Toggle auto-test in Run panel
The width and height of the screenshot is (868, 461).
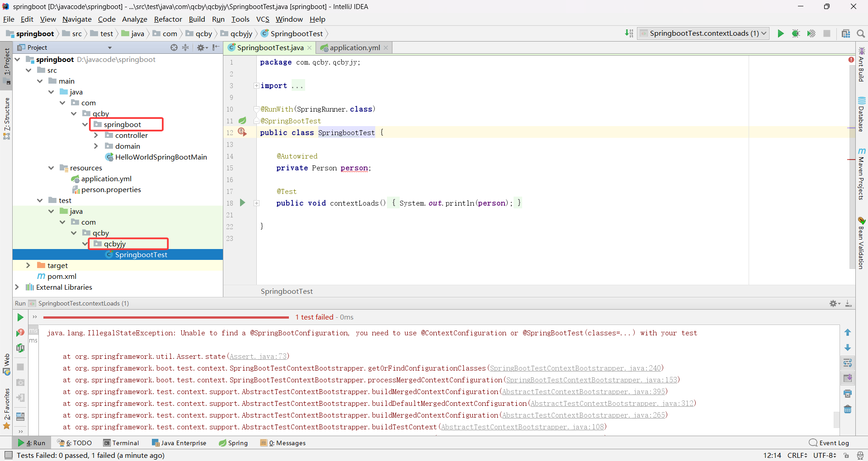pyautogui.click(x=20, y=348)
